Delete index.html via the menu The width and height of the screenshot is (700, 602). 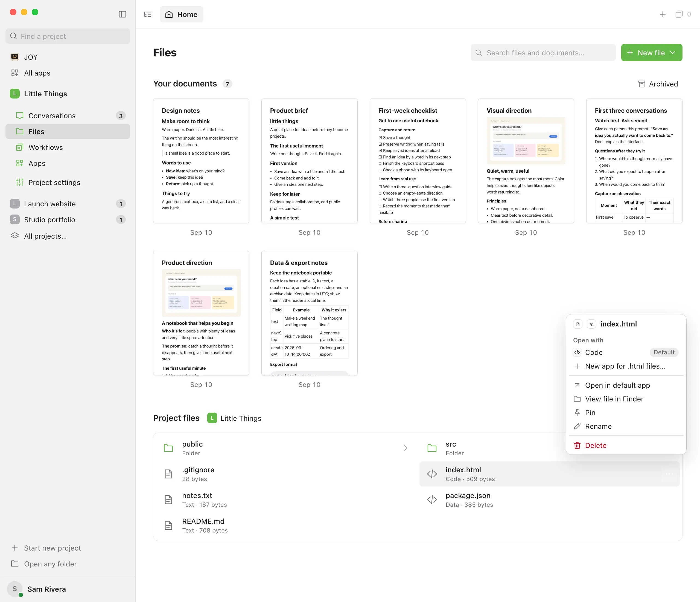point(626,445)
